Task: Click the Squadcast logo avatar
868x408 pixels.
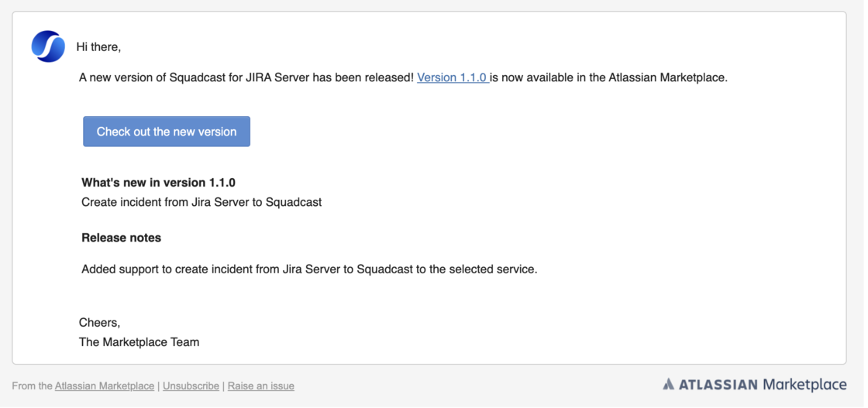Action: (x=48, y=46)
